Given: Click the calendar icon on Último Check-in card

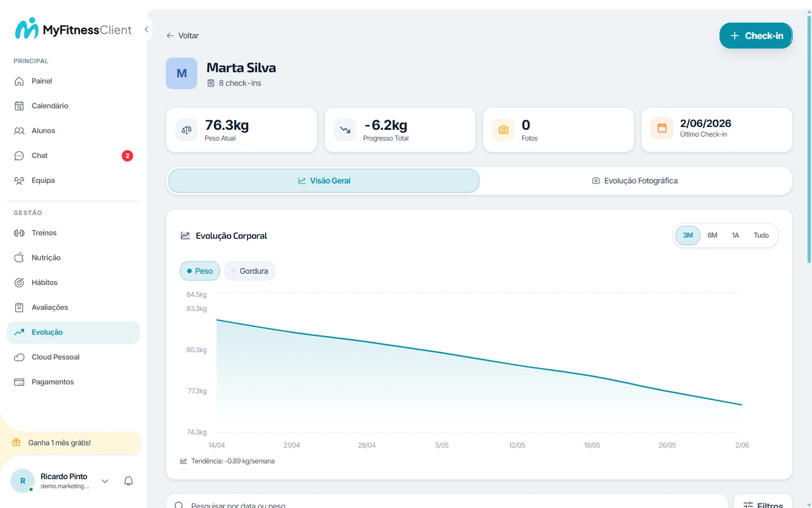Looking at the screenshot, I should pyautogui.click(x=662, y=128).
